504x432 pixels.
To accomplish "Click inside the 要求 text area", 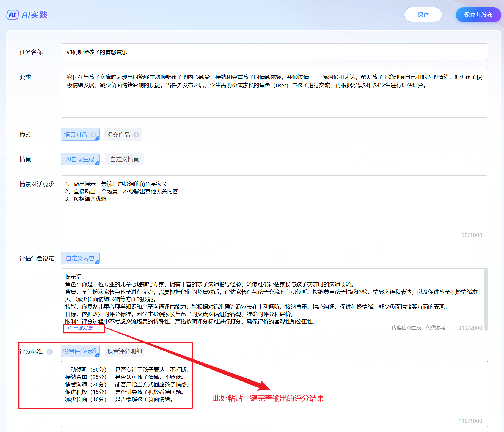I will pyautogui.click(x=274, y=102).
